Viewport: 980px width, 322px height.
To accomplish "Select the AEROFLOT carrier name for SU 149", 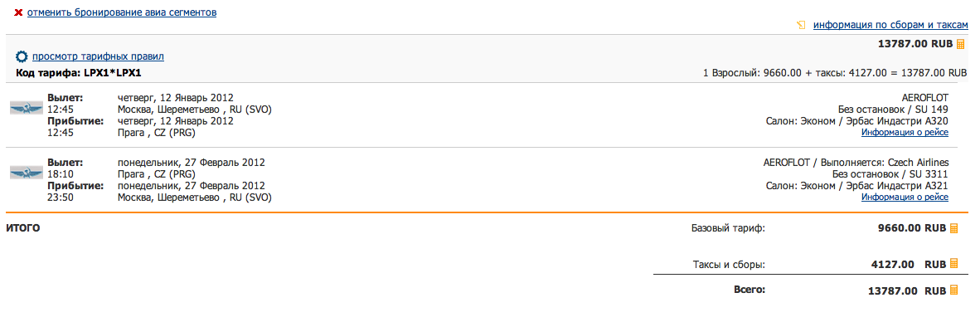I will click(x=925, y=98).
